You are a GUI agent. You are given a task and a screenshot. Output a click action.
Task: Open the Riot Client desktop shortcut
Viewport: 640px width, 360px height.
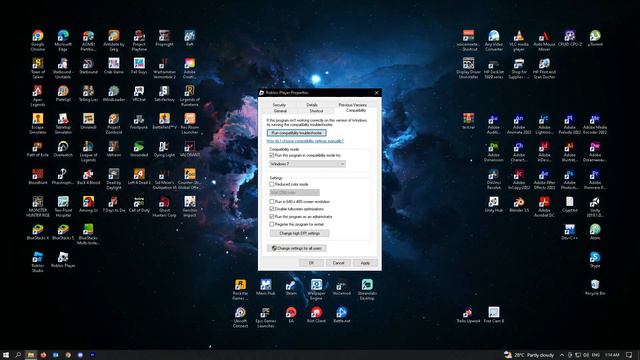(316, 314)
